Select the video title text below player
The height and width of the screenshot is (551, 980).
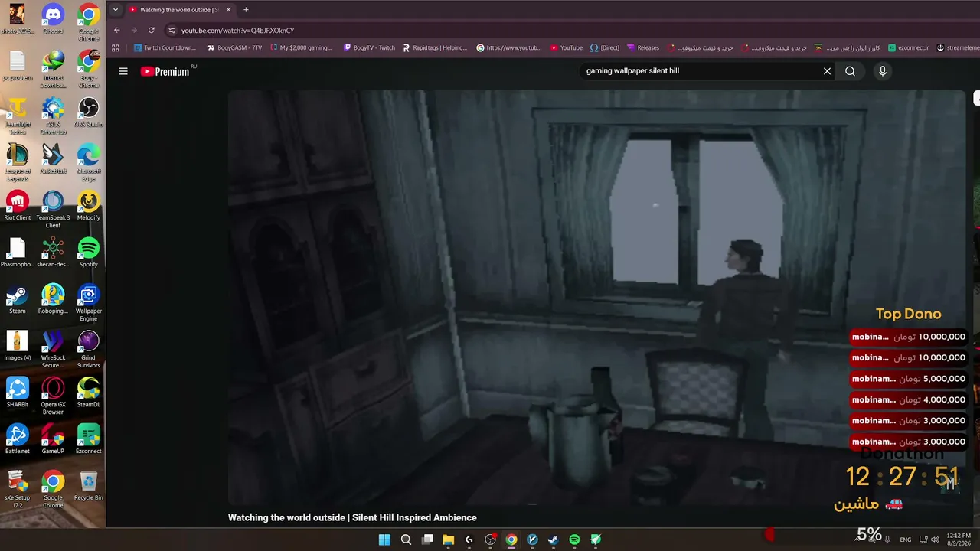(352, 518)
